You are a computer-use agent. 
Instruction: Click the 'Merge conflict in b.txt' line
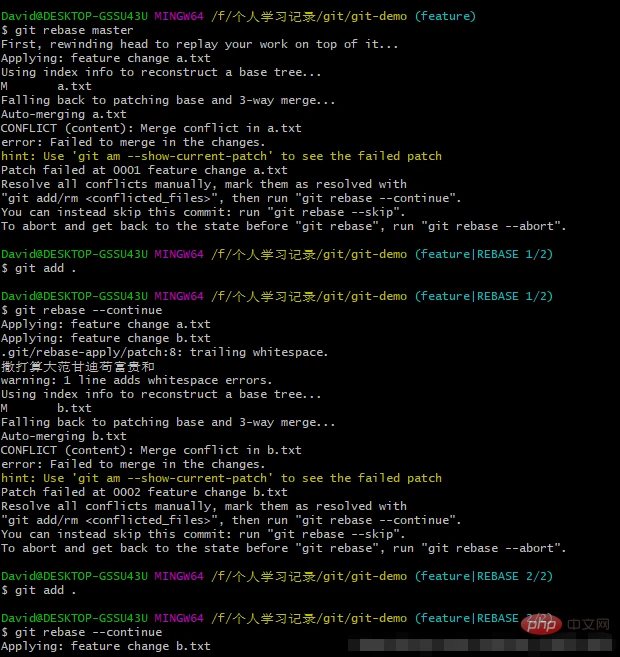pos(150,450)
